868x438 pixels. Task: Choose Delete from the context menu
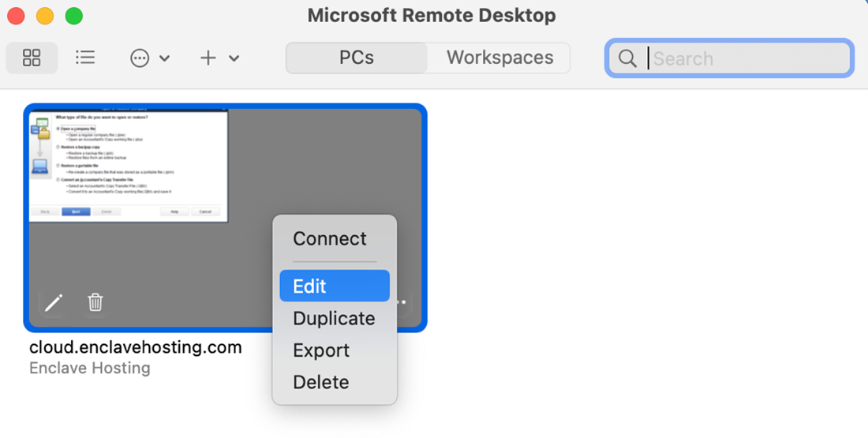tap(335, 382)
